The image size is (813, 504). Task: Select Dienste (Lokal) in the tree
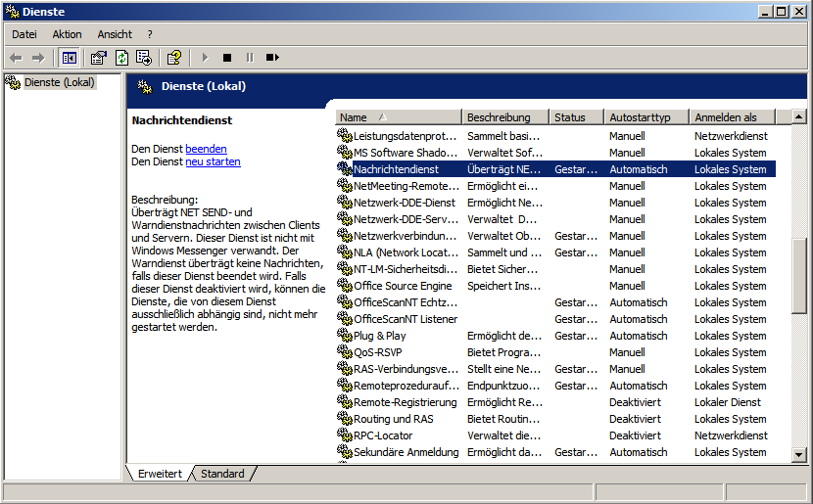59,82
